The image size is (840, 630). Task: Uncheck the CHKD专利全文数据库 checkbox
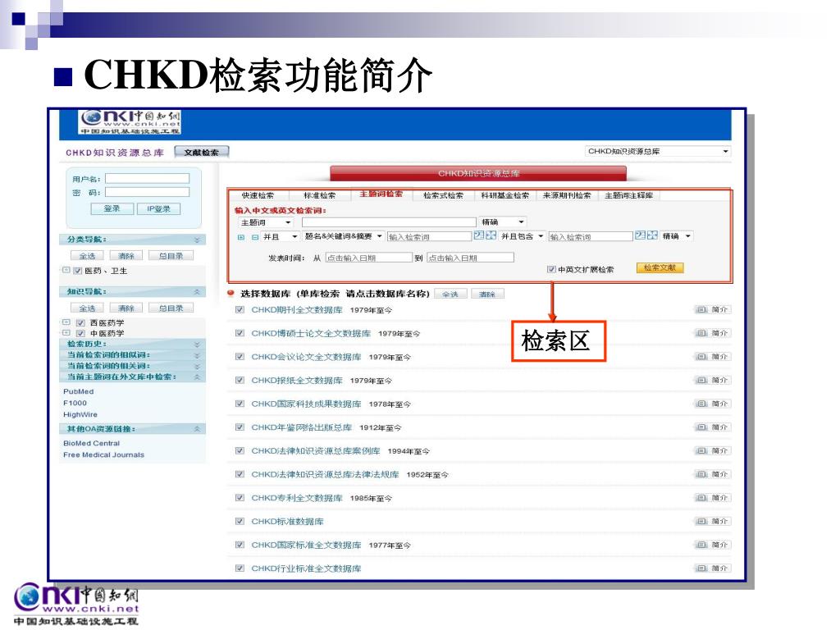pos(240,498)
